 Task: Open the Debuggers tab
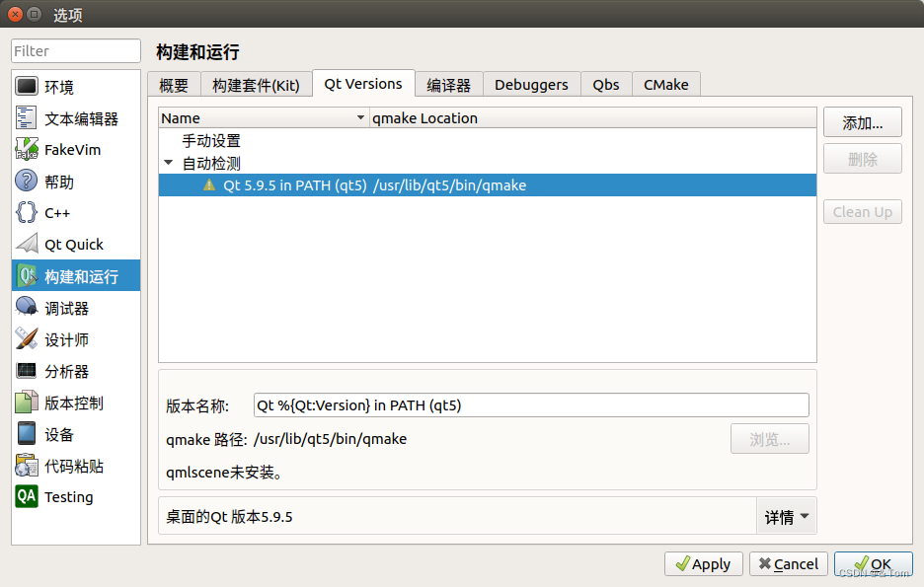point(531,85)
